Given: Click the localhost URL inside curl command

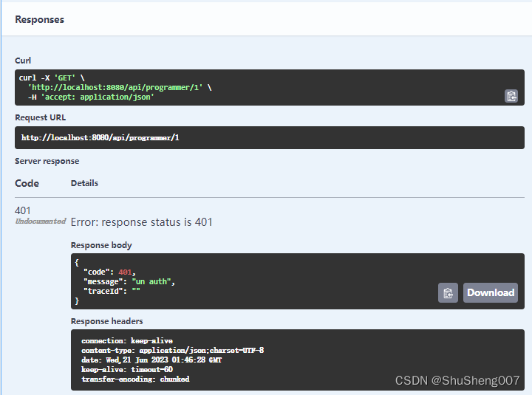Looking at the screenshot, I should [115, 87].
